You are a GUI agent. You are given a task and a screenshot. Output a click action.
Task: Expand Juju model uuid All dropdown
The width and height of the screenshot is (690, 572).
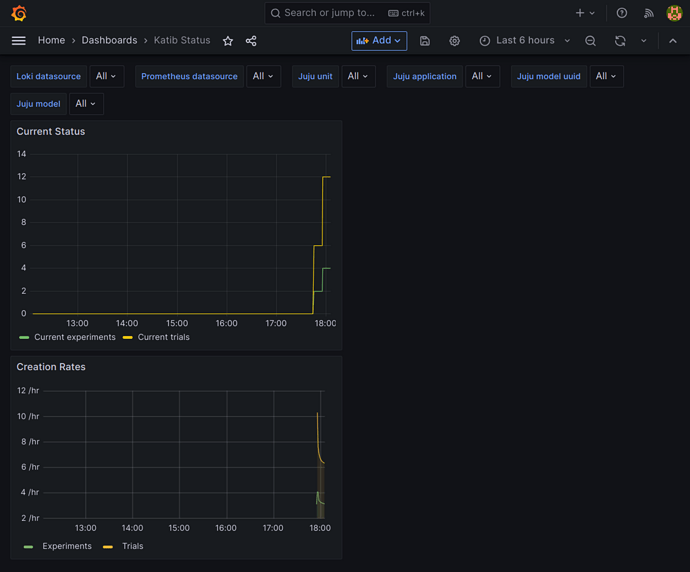(x=606, y=76)
